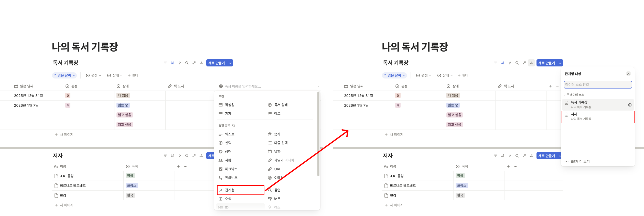644x216 pixels.
Task: Click magnifier icon beside 유형 선택 label
Action: point(234,125)
